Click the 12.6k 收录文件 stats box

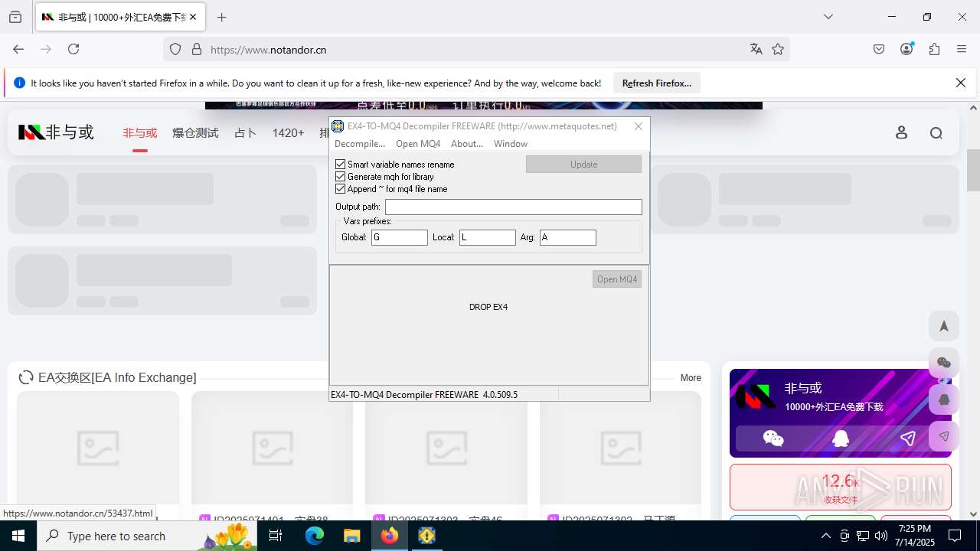tap(840, 487)
